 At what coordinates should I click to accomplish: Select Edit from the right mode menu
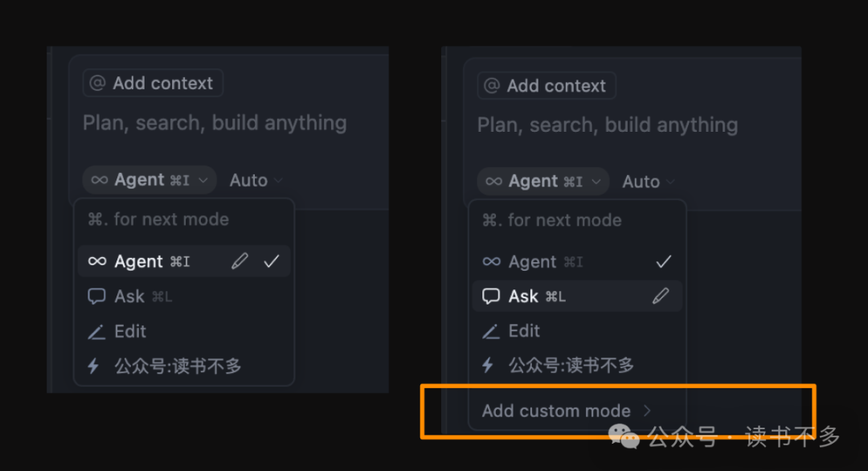tap(524, 330)
